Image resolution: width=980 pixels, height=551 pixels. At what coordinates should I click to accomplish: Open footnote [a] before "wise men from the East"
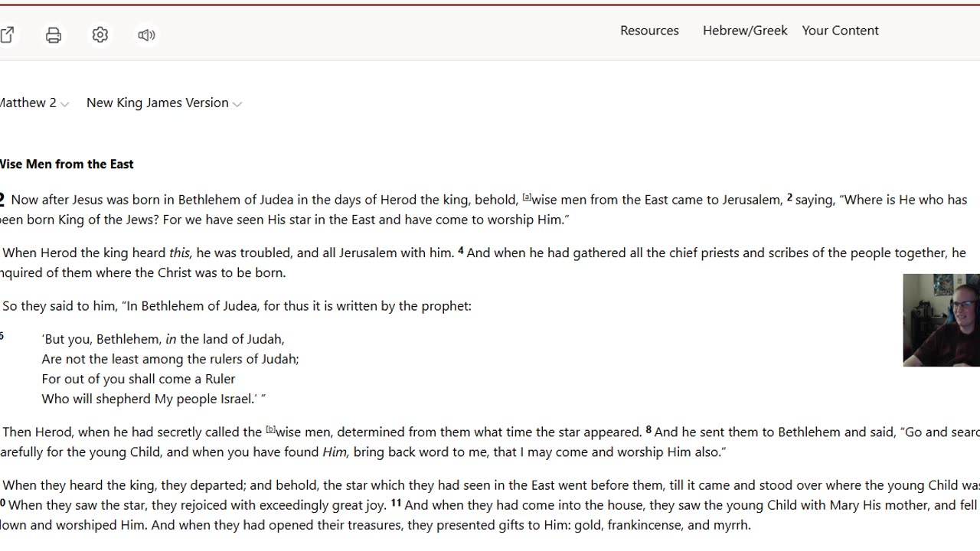[527, 197]
